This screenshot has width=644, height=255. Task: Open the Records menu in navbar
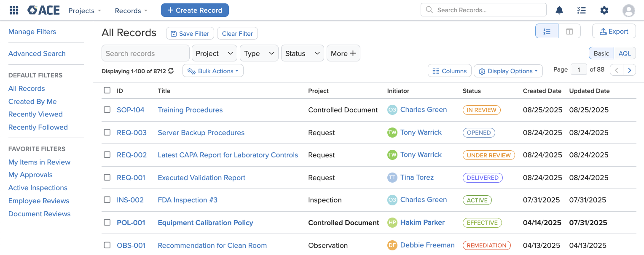coord(131,11)
